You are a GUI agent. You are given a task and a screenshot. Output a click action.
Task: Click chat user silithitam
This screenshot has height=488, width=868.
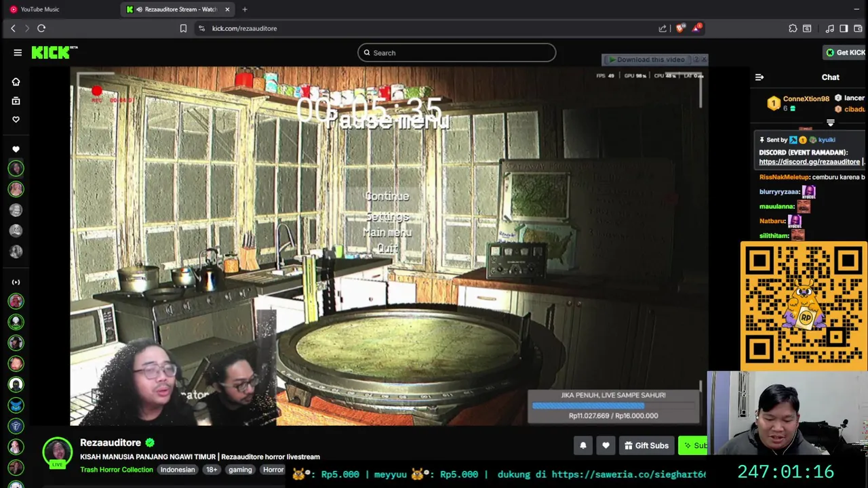coord(774,236)
